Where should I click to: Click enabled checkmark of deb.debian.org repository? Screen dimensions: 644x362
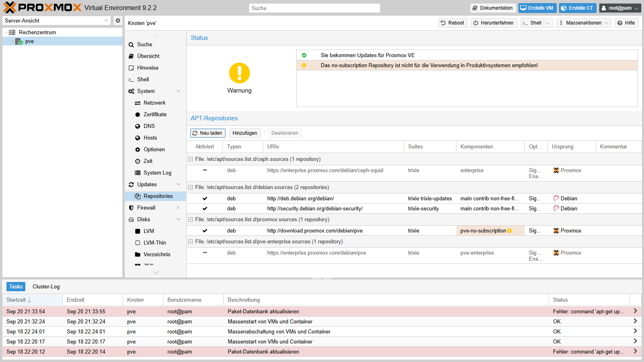(205, 199)
